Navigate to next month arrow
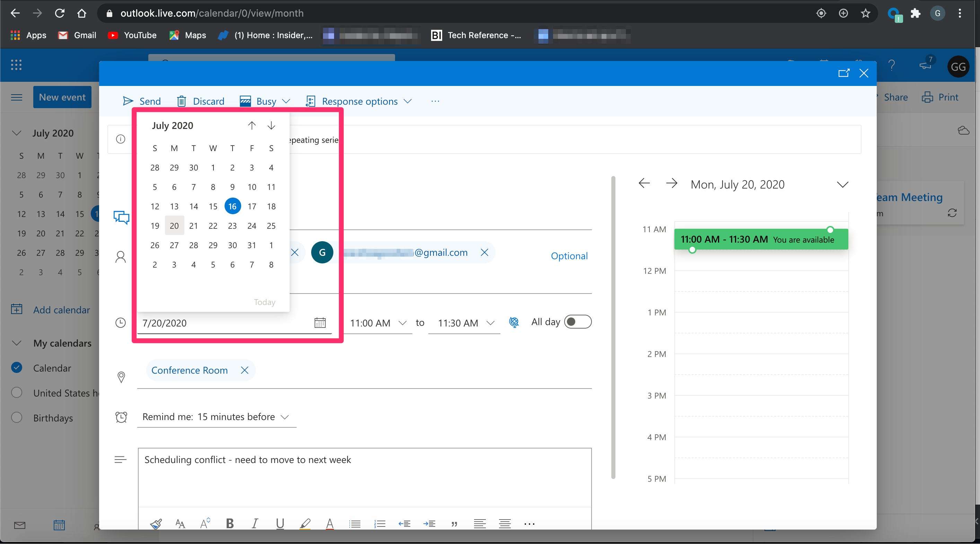 [271, 126]
